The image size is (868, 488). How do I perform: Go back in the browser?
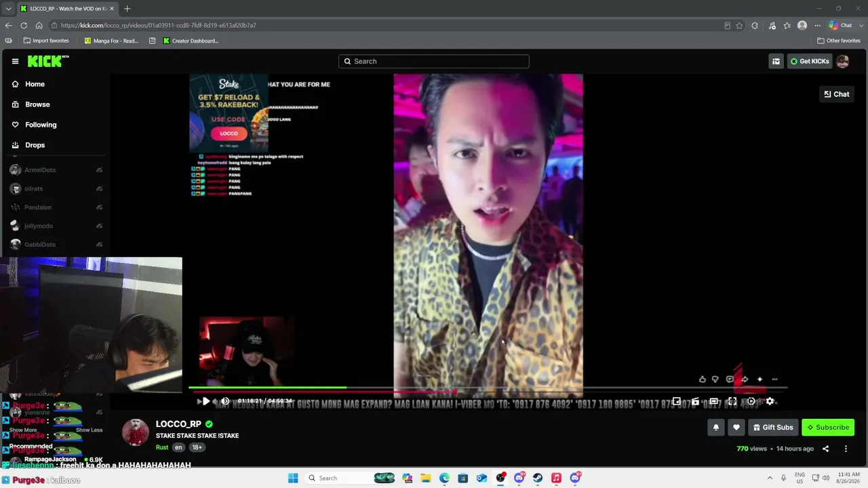pos(8,26)
